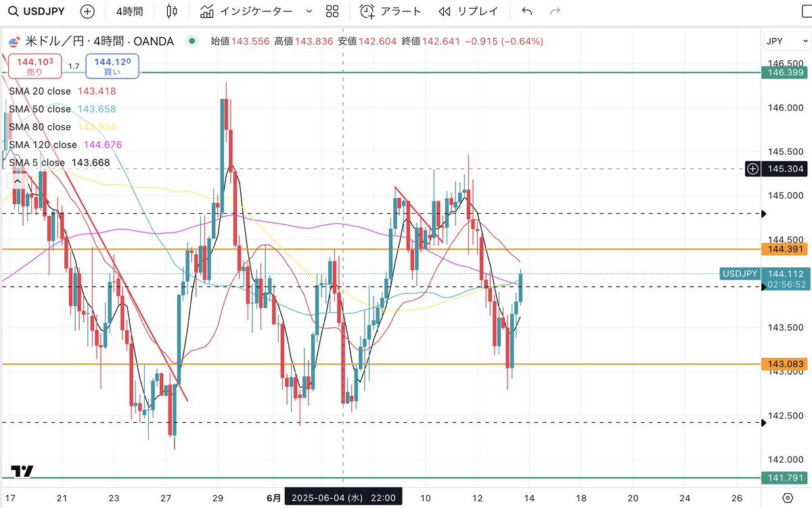Image resolution: width=812 pixels, height=508 pixels.
Task: Click the green market status dot
Action: 193,41
